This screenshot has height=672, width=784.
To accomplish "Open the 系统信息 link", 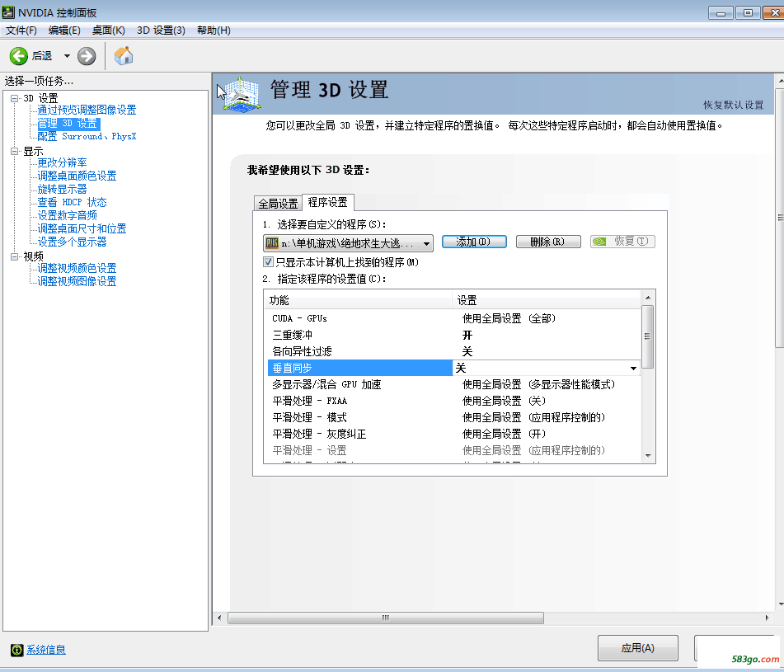I will [46, 650].
